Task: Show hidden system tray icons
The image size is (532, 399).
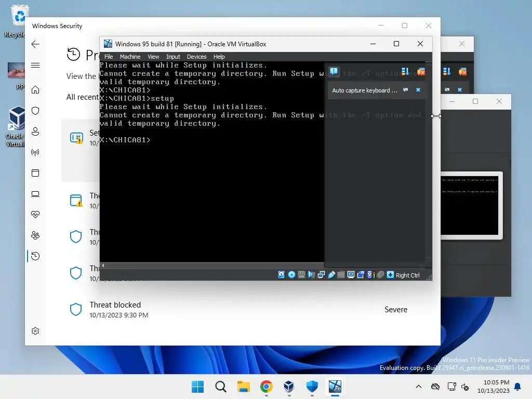Action: click(419, 387)
